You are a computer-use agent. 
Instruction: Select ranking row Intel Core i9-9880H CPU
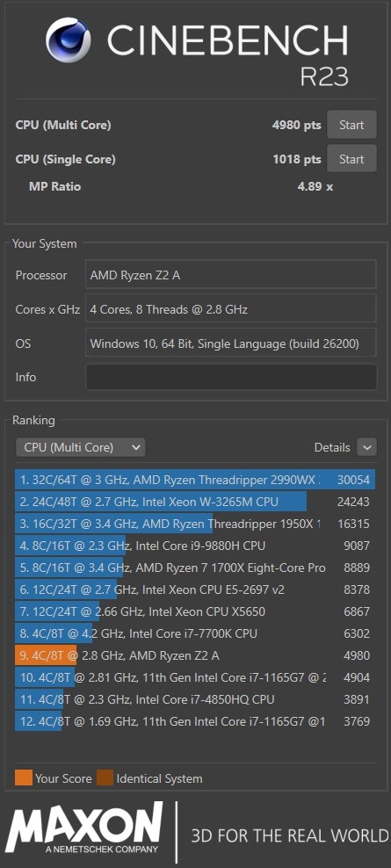[x=195, y=546]
